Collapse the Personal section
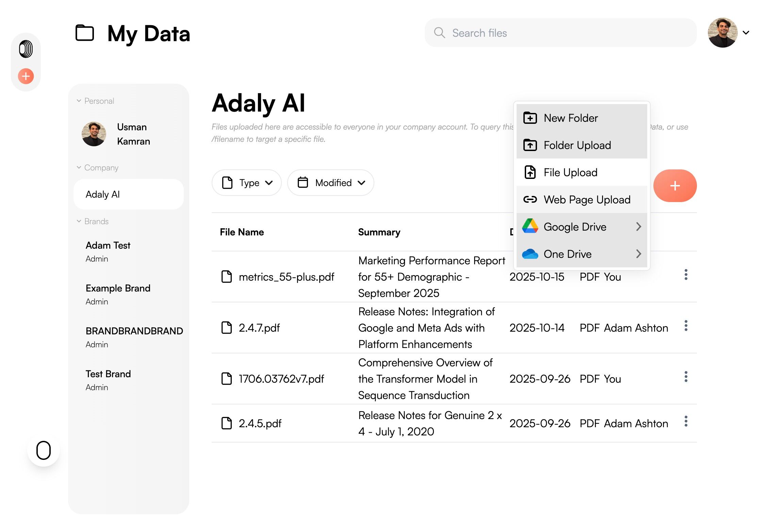This screenshot has height=532, width=765. click(x=79, y=101)
